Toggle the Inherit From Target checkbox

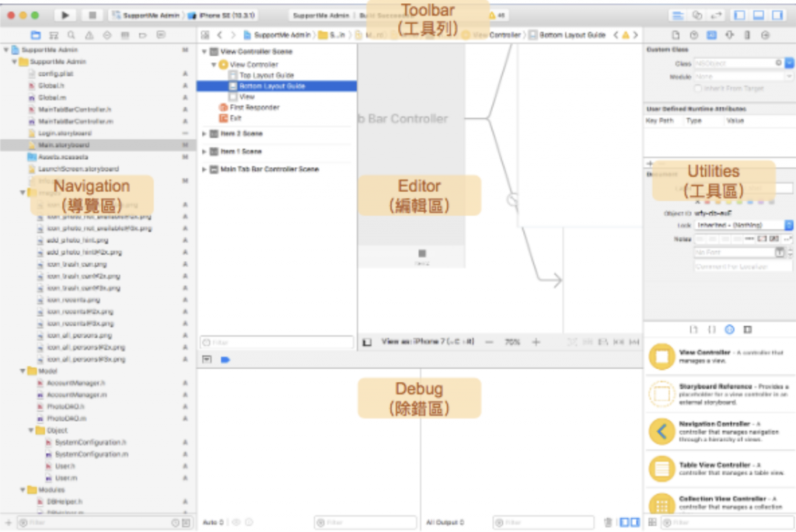pos(698,89)
